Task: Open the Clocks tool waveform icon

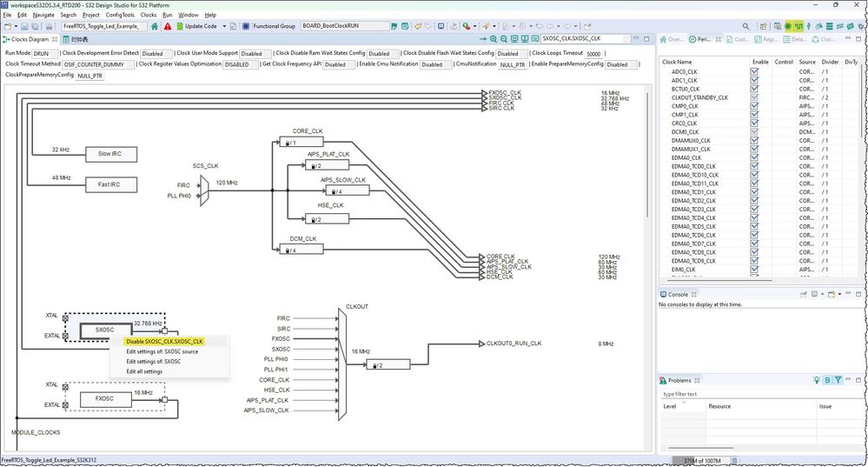Action: 798,26
